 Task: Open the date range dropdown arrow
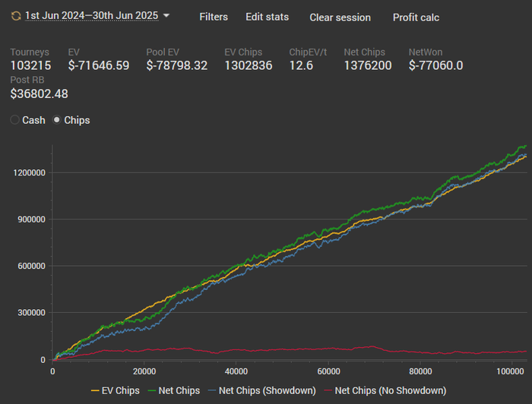pyautogui.click(x=166, y=16)
